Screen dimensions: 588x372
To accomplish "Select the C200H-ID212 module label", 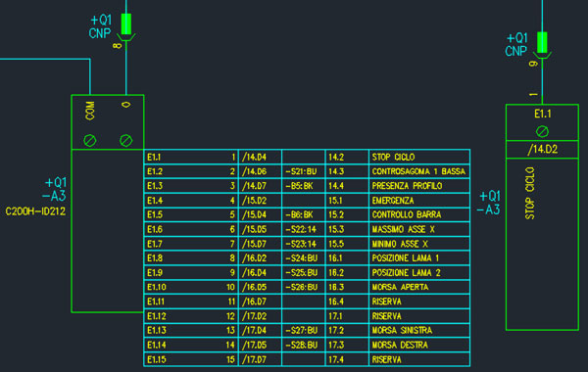I will 35,211.
